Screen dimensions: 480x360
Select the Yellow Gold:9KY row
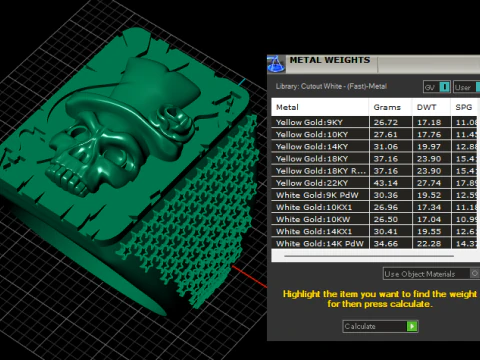[x=376, y=122]
